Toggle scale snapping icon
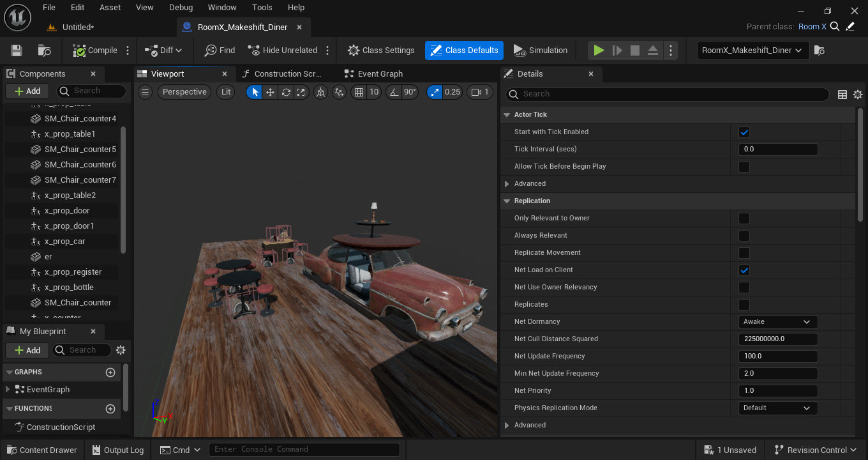Viewport: 868px width, 460px height. click(x=435, y=92)
